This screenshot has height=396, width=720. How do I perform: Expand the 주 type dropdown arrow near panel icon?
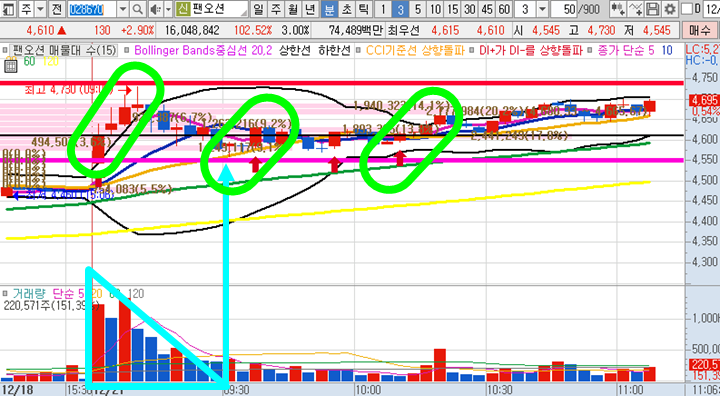point(40,9)
